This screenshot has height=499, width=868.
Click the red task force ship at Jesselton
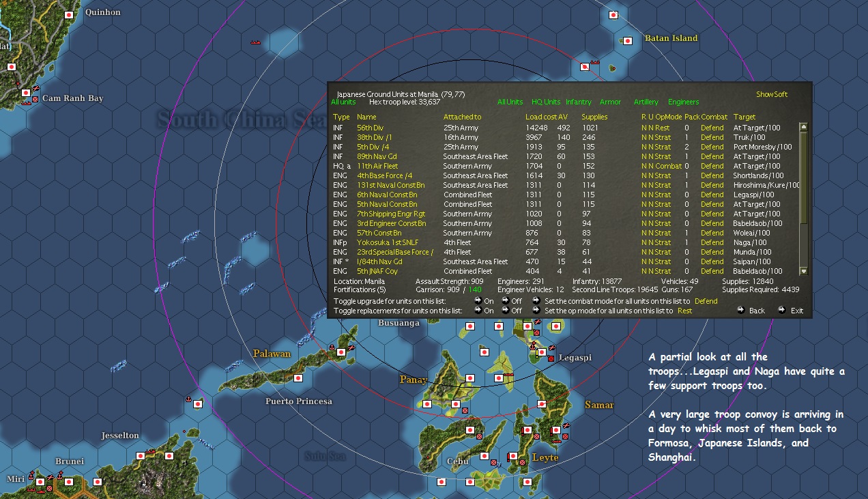151,451
